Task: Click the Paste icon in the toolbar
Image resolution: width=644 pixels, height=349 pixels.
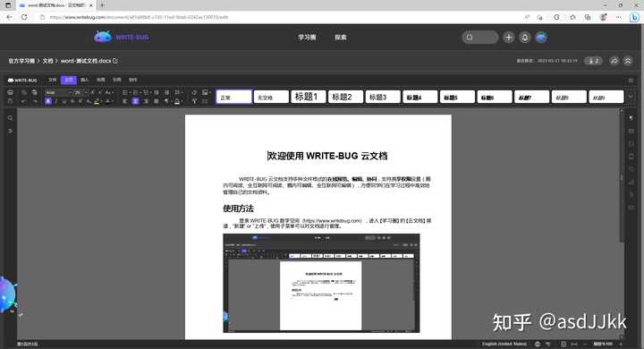Action: (34, 92)
